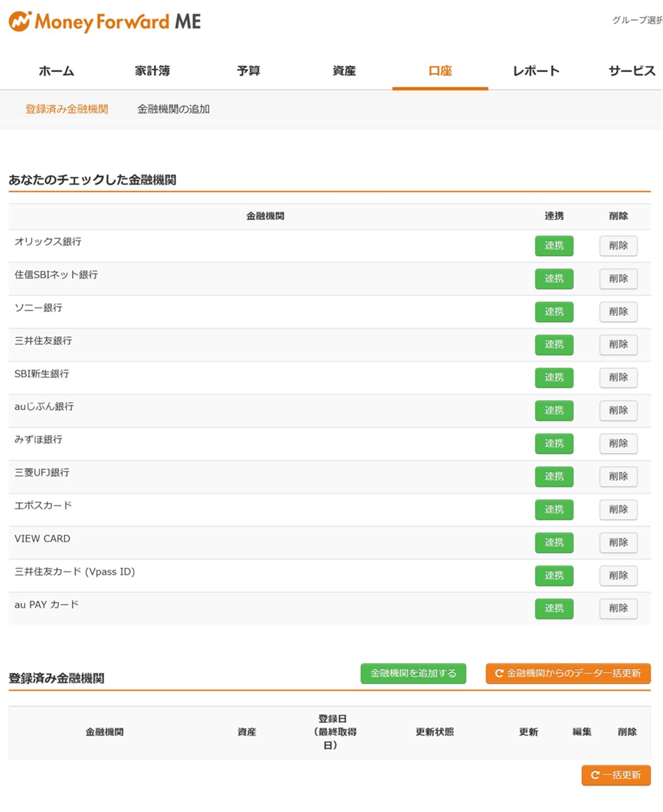Connect エポスカード with 連携 button
Image resolution: width=663 pixels, height=812 pixels.
[554, 509]
